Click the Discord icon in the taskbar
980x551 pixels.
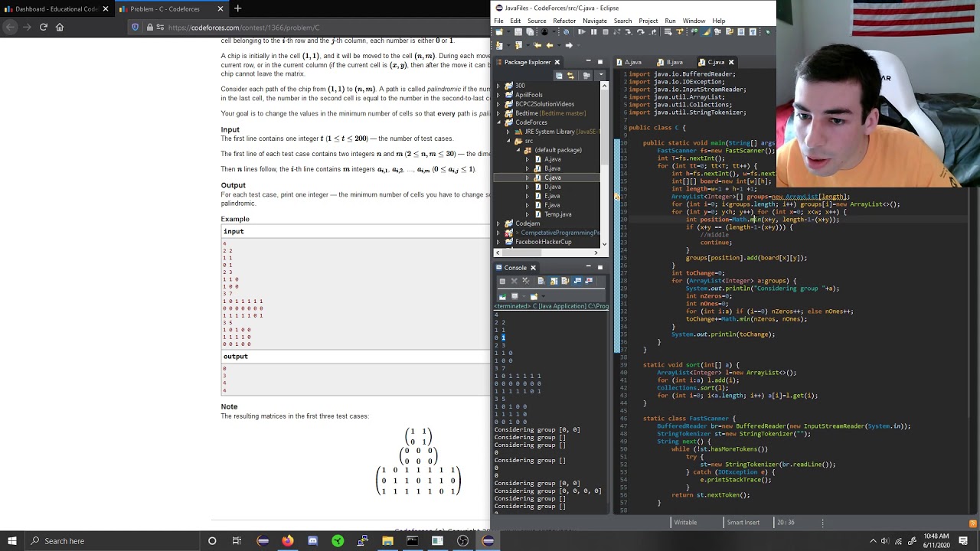click(312, 541)
